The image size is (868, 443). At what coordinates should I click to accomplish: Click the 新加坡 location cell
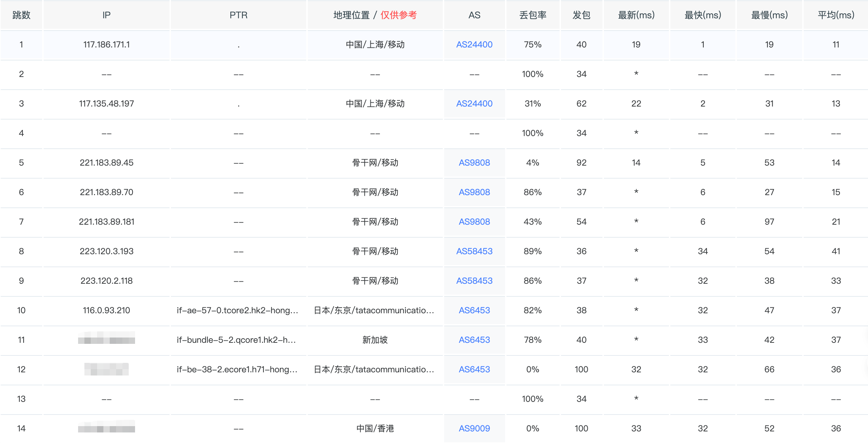(375, 340)
